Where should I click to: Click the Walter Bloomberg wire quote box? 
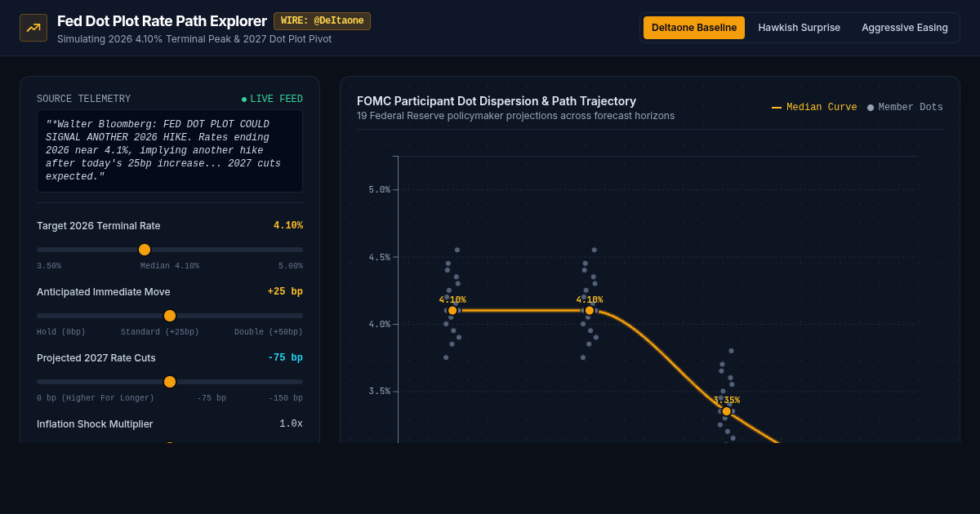(x=170, y=151)
